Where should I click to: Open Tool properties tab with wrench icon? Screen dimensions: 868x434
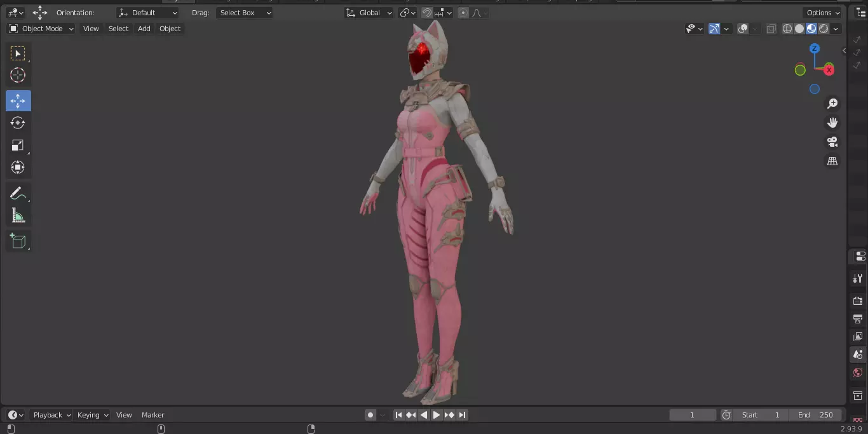858,278
